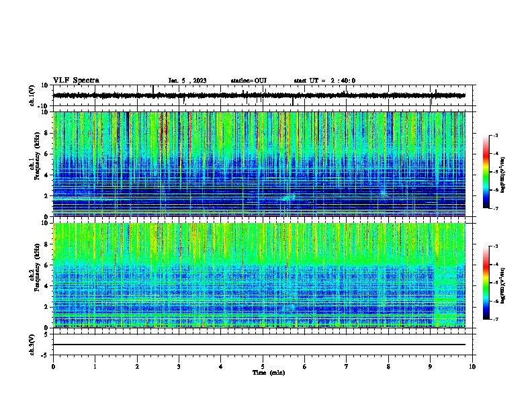This screenshot has width=532, height=411.
Task: Click the "ch.1(V)" waveform axis label
Action: (32, 95)
